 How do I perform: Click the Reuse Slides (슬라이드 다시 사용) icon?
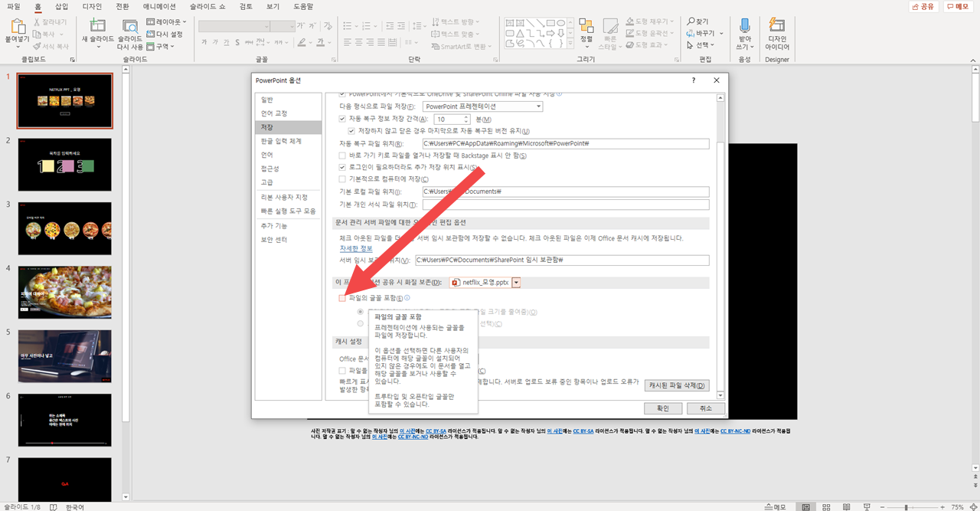pyautogui.click(x=130, y=27)
